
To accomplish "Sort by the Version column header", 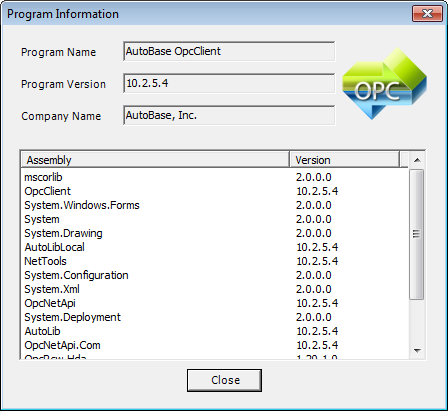I will 345,160.
